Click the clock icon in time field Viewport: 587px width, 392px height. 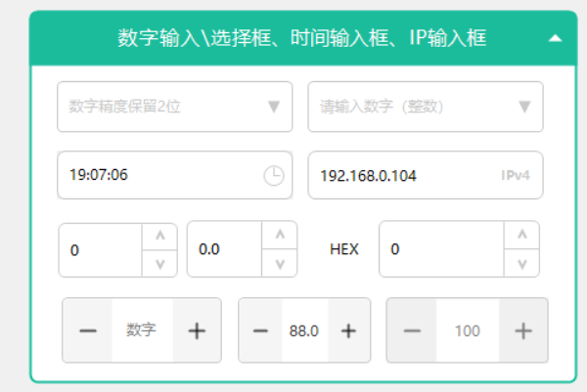[x=274, y=175]
